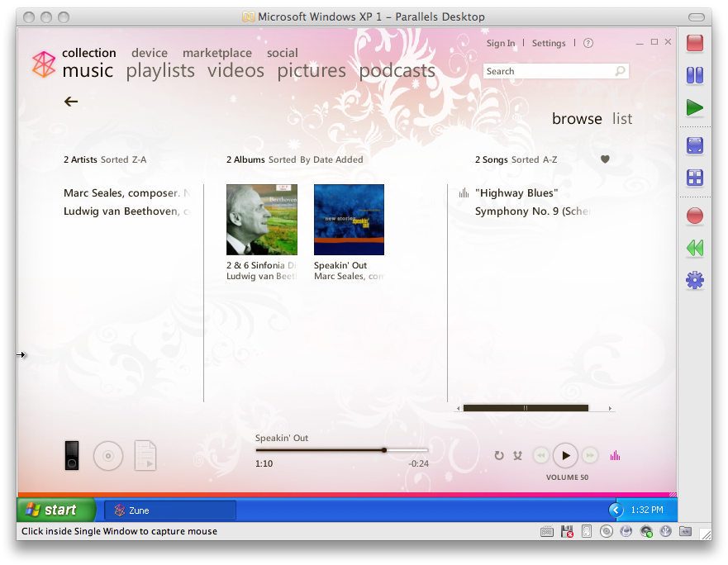Switch to the podcasts tab

(397, 71)
